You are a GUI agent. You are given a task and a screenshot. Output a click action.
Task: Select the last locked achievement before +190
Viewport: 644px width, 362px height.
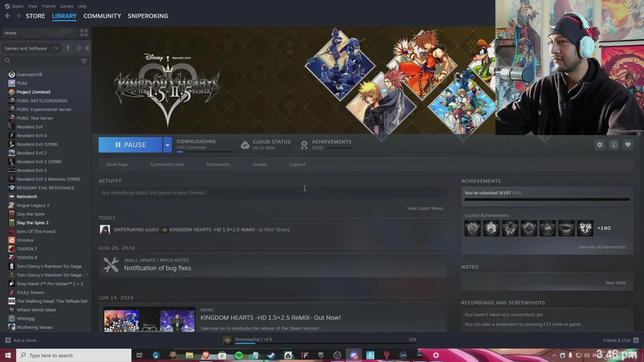(585, 228)
